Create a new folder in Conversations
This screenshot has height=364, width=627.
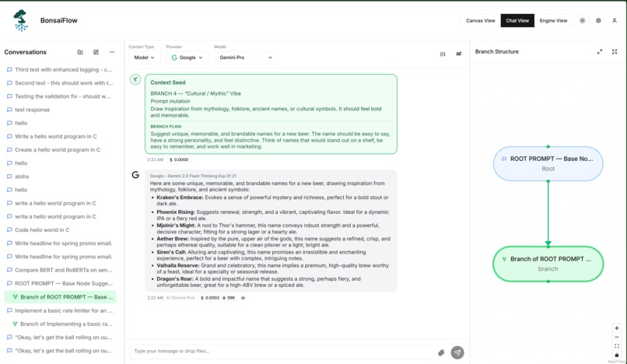tap(80, 52)
